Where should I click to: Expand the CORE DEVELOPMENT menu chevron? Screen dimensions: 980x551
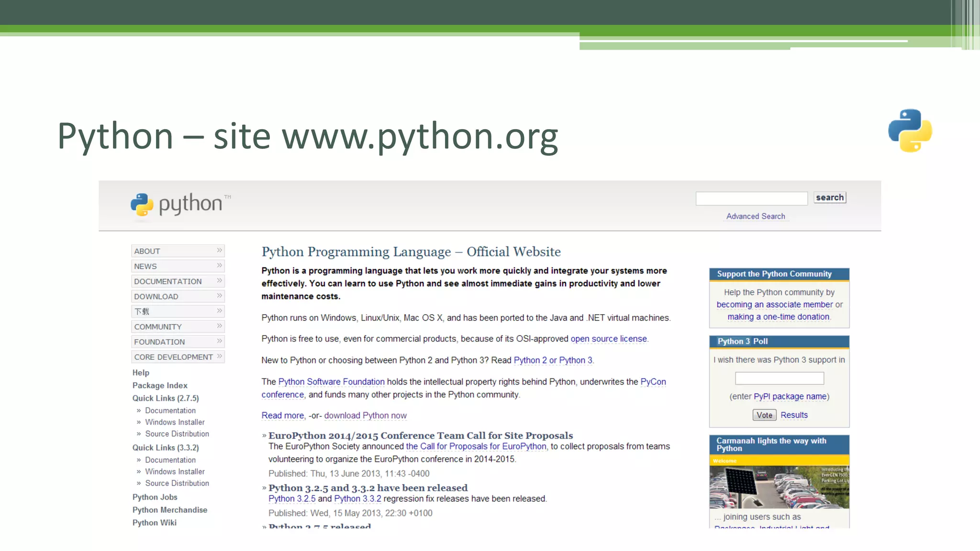pyautogui.click(x=219, y=356)
